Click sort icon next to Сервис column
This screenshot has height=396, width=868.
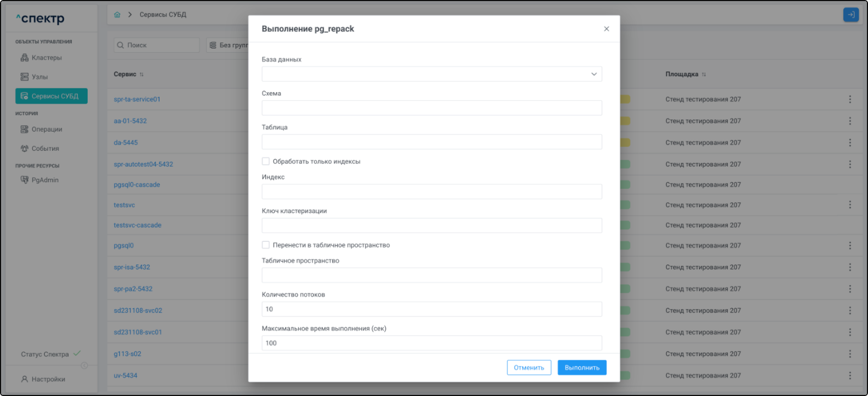141,75
